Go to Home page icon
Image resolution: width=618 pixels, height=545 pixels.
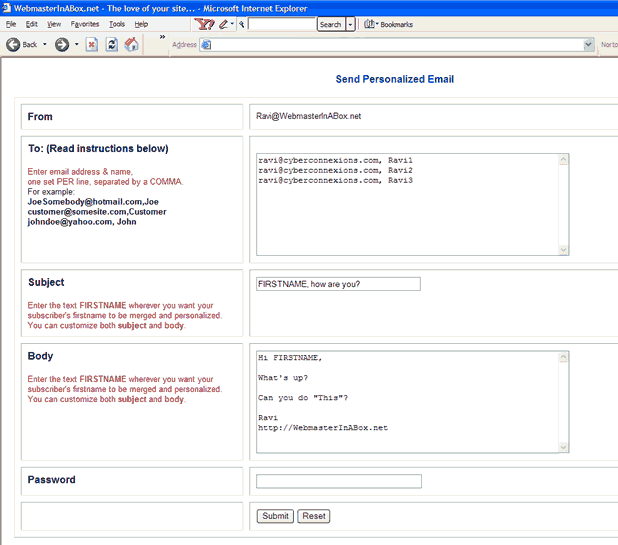click(x=131, y=45)
